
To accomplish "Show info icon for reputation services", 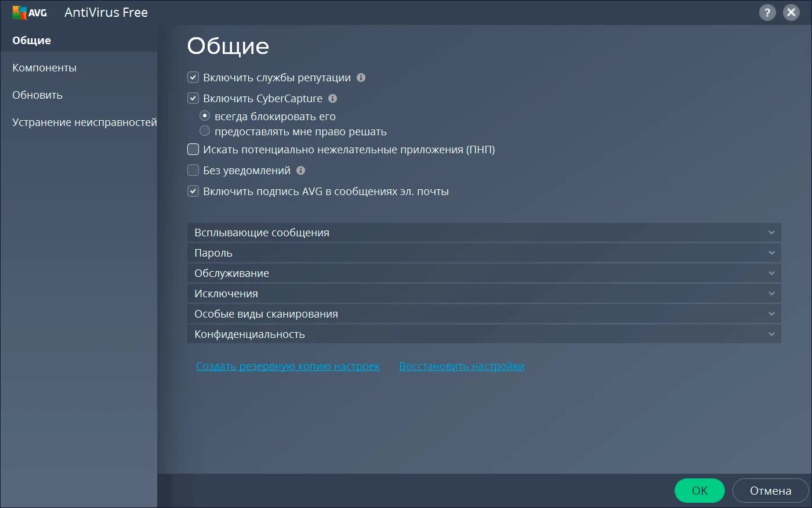I will coord(361,77).
